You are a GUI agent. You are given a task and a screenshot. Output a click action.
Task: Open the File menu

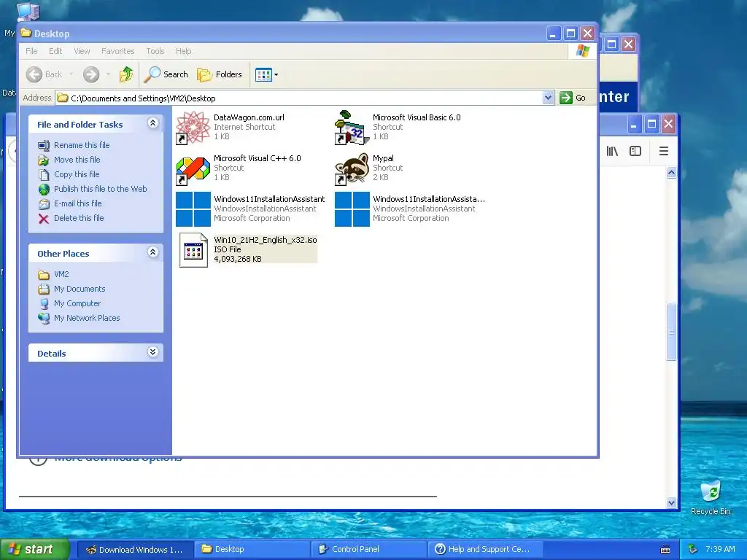(31, 51)
